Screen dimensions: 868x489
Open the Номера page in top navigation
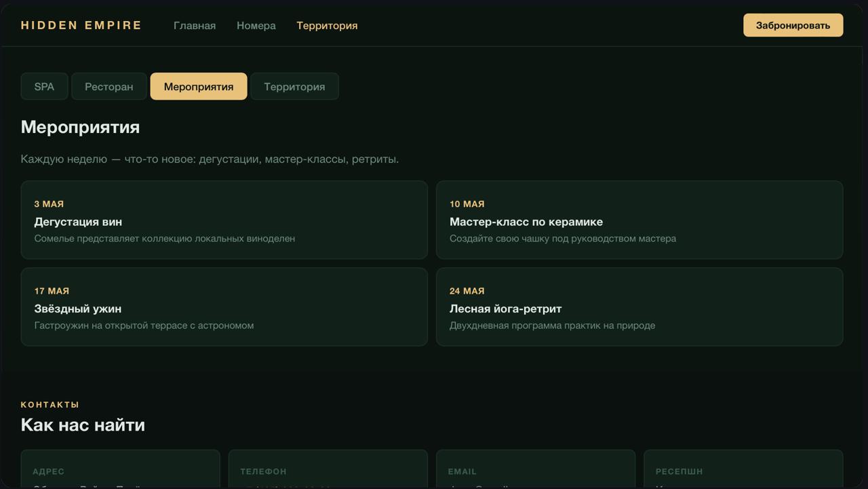pos(256,26)
